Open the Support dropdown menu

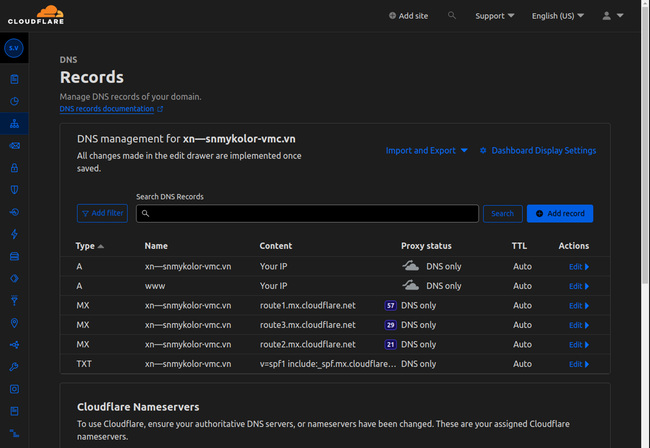point(495,16)
